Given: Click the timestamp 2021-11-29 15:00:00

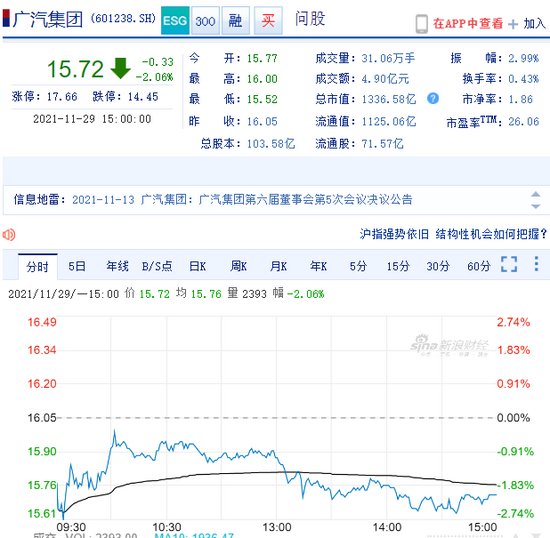Looking at the screenshot, I should (x=92, y=119).
